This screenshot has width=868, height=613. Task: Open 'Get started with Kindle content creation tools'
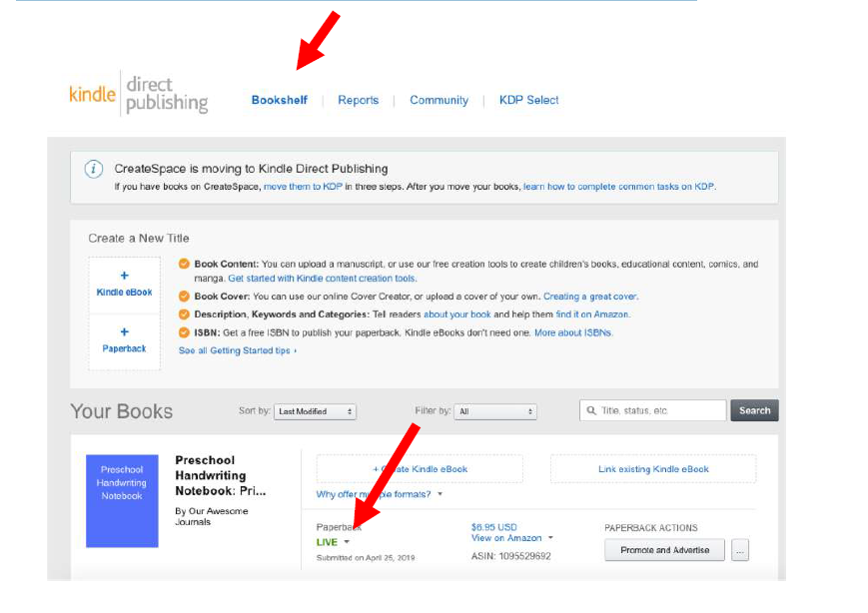pos(322,279)
